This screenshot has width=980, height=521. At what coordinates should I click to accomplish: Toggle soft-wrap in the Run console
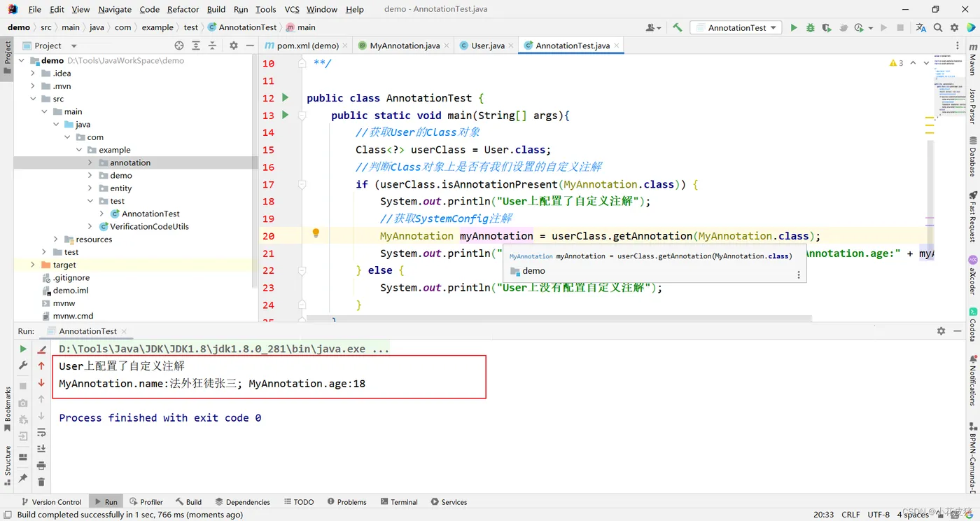click(41, 432)
